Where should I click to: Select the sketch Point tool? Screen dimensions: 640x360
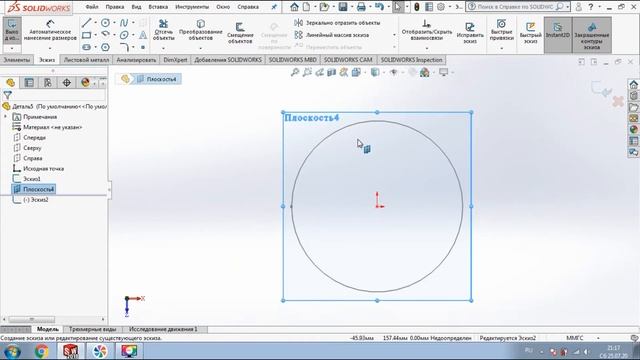143,47
